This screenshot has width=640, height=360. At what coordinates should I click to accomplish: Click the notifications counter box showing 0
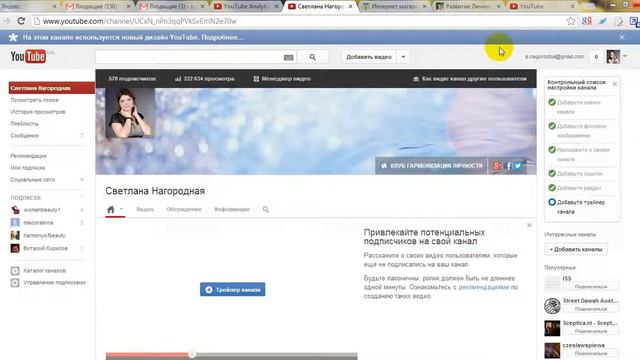pos(596,57)
